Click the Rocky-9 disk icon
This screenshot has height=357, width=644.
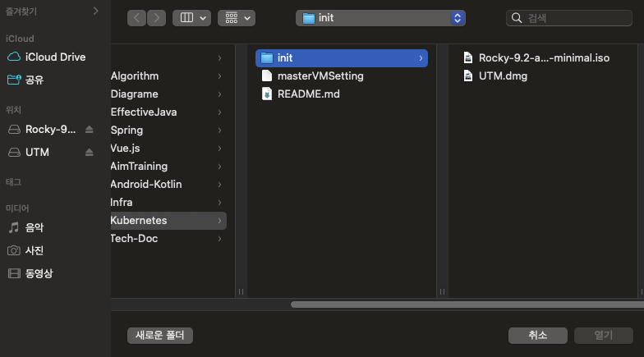[x=14, y=130]
